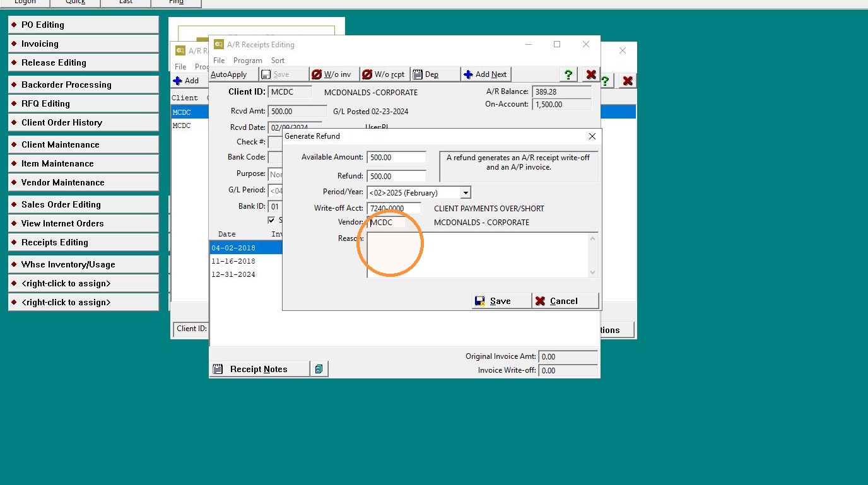
Task: Click the W/o inv toolbar button
Action: pos(334,74)
